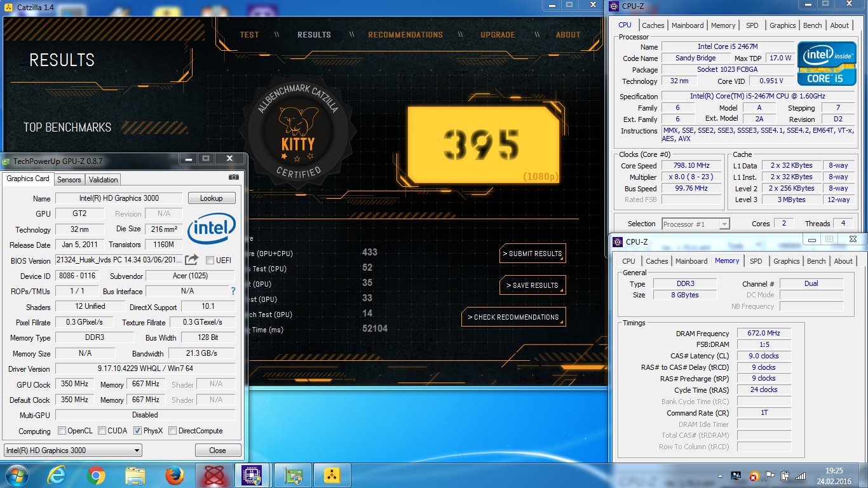
Task: Click the Lookup button in GPU-Z
Action: click(x=212, y=198)
